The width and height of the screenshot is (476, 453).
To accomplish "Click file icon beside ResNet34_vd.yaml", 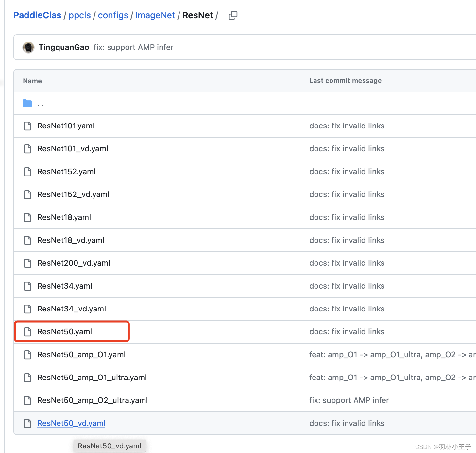I will coord(28,309).
